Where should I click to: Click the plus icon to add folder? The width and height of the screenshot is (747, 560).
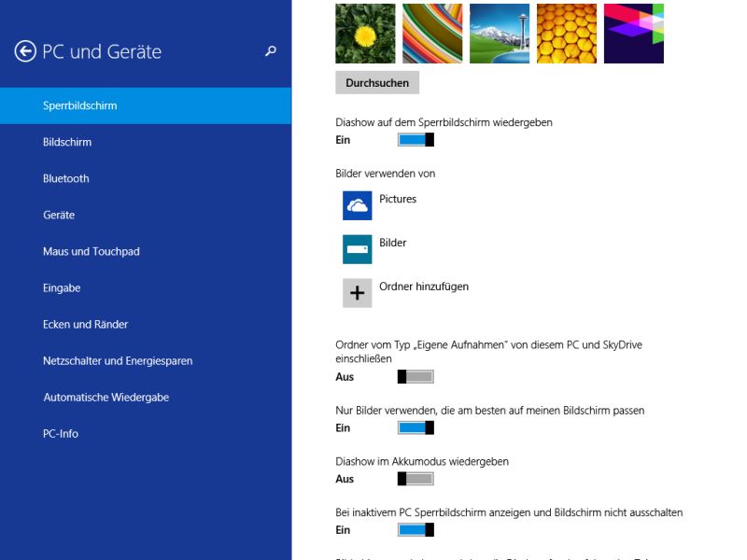(358, 293)
